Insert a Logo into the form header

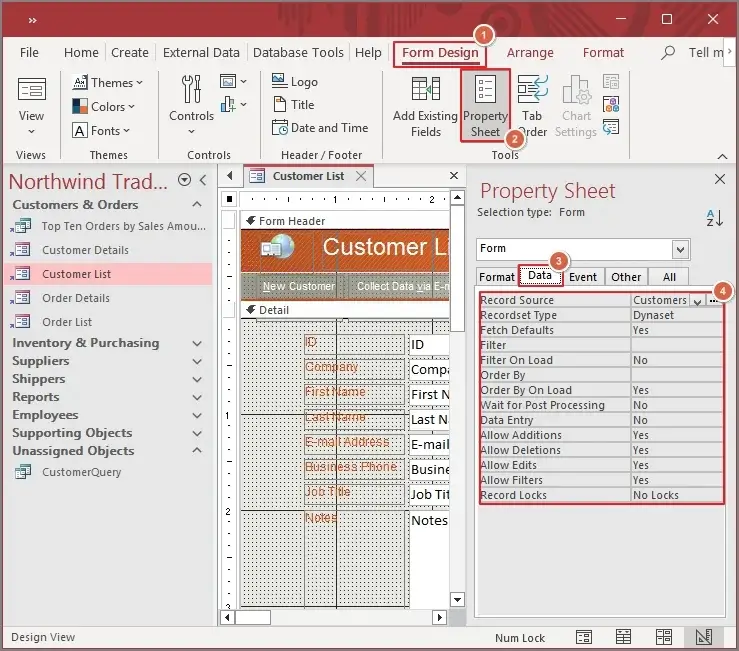[x=295, y=82]
